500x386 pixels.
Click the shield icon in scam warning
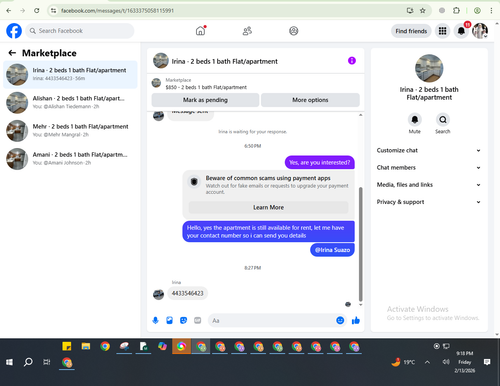coord(194,182)
